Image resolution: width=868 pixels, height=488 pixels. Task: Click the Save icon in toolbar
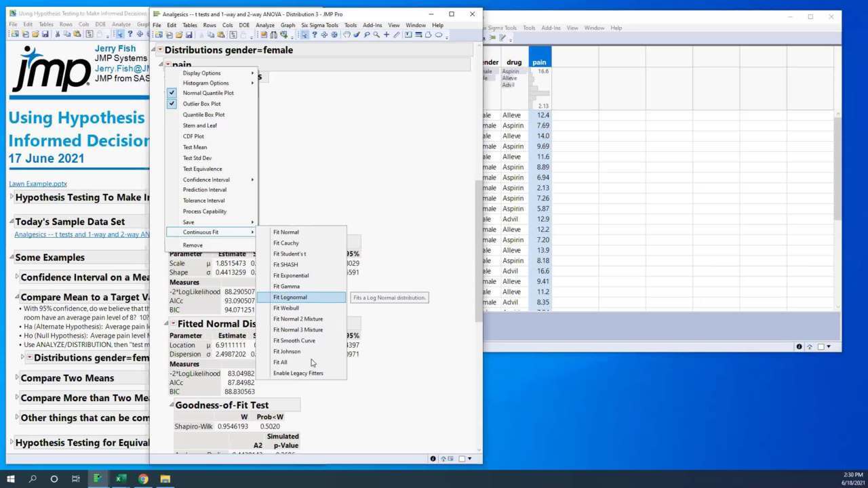(189, 35)
